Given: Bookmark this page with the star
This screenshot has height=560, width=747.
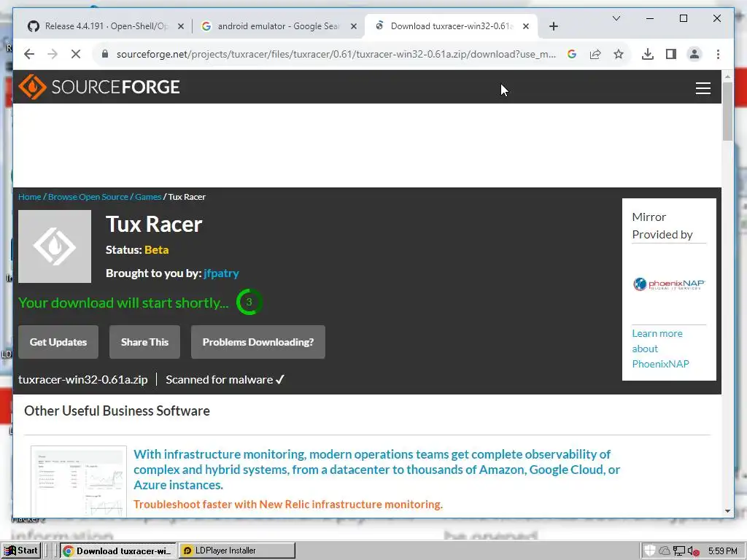Looking at the screenshot, I should pyautogui.click(x=619, y=54).
